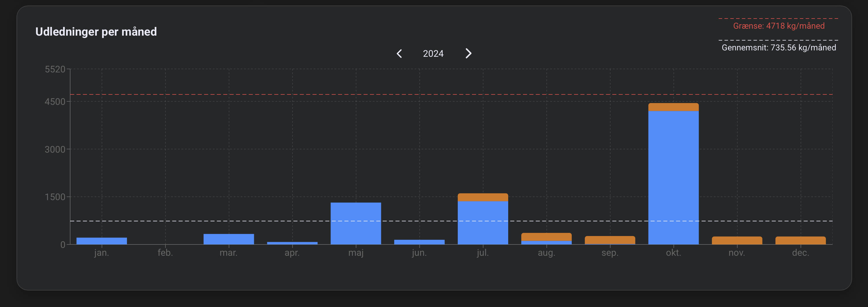The image size is (868, 307).
Task: Click the 2024 year label
Action: tap(433, 54)
